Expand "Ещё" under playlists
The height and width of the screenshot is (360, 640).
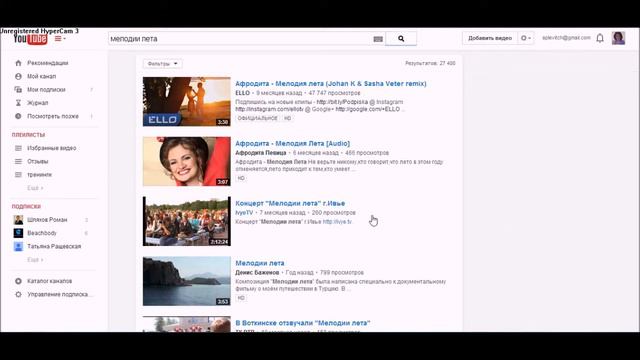click(x=35, y=188)
